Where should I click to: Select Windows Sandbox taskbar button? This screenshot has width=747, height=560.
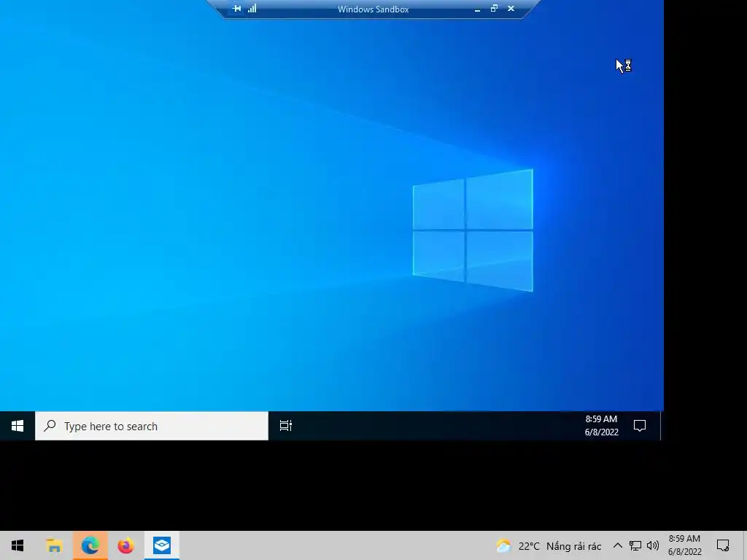(161, 545)
